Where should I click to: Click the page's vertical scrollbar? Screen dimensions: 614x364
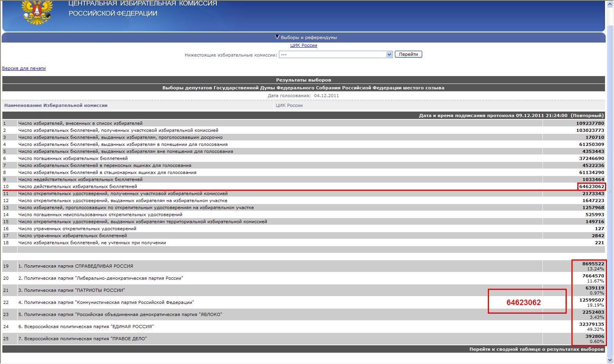click(610, 182)
